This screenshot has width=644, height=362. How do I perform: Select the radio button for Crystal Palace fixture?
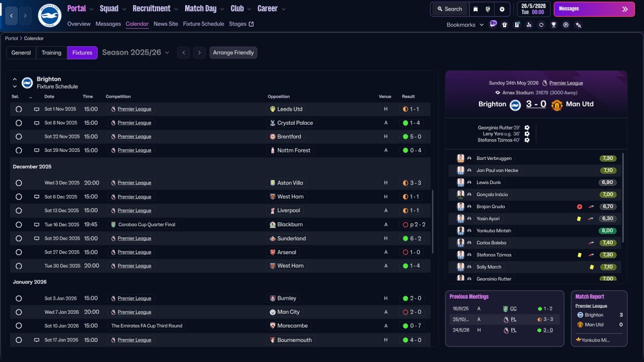(19, 123)
